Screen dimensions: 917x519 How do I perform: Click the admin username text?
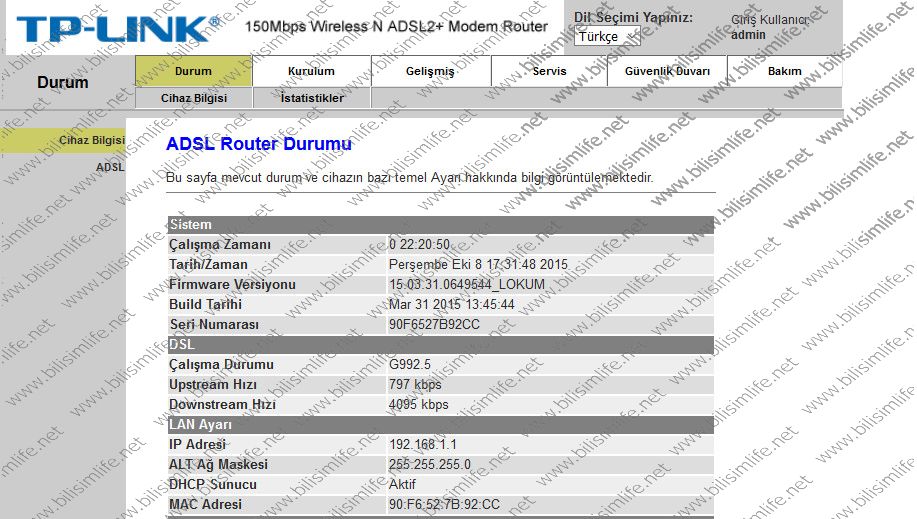click(x=748, y=35)
